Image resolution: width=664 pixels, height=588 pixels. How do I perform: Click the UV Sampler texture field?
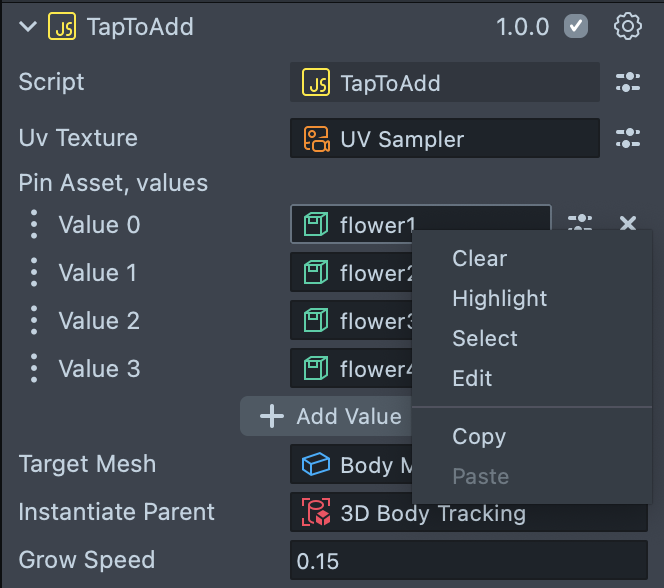click(x=444, y=139)
